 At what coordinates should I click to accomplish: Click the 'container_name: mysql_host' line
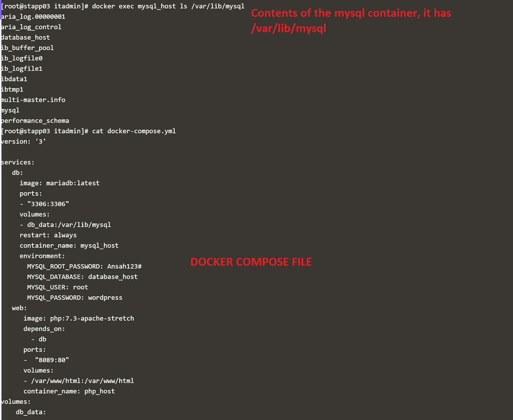click(x=69, y=246)
